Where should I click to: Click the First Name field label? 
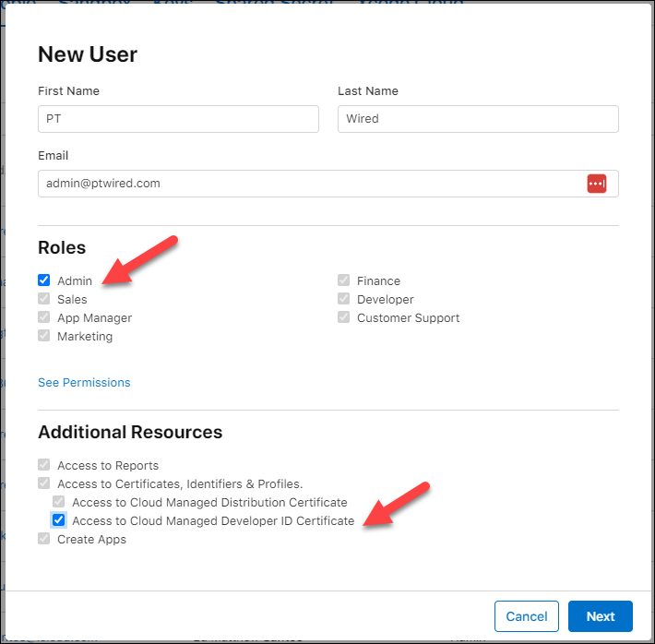click(68, 91)
